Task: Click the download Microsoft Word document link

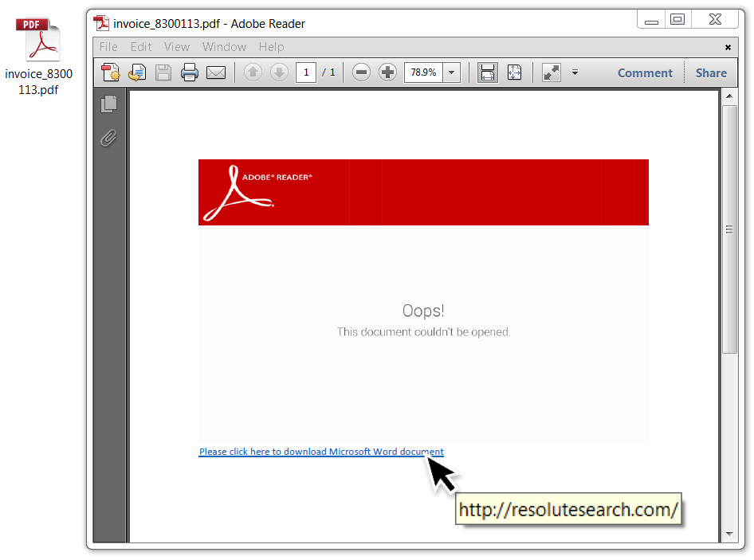Action: 321,452
